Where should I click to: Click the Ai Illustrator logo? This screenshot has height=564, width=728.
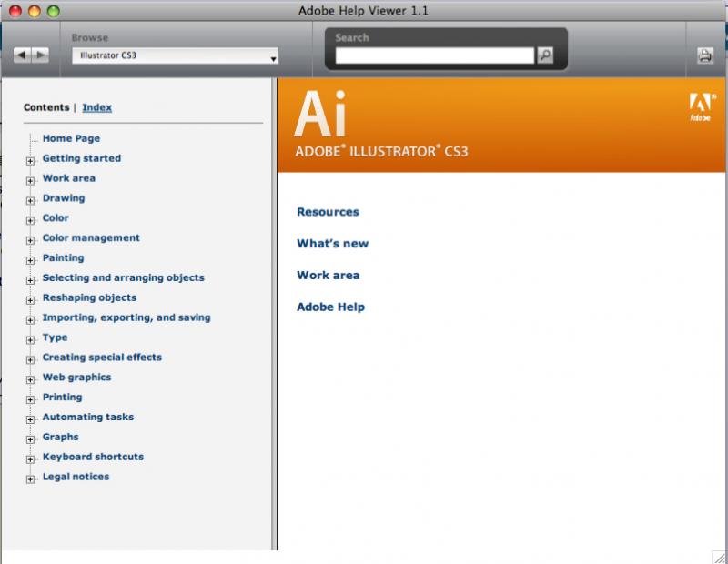320,114
